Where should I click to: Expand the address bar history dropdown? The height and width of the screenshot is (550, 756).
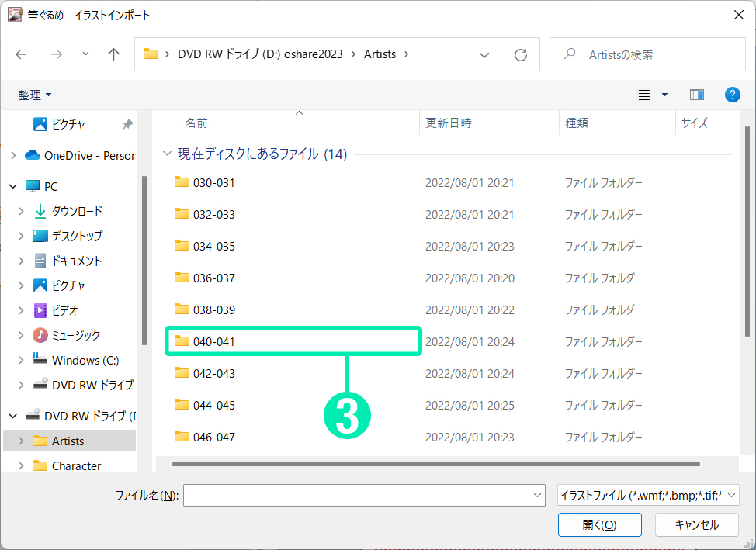pyautogui.click(x=484, y=54)
